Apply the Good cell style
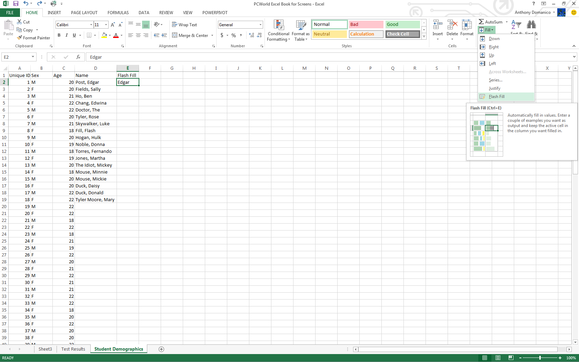This screenshot has width=579, height=362. coord(402,24)
